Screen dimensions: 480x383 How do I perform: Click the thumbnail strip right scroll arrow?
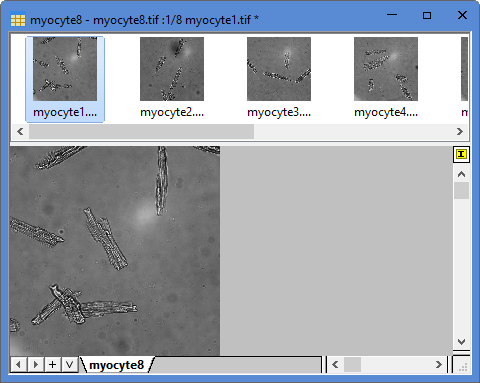tap(460, 131)
